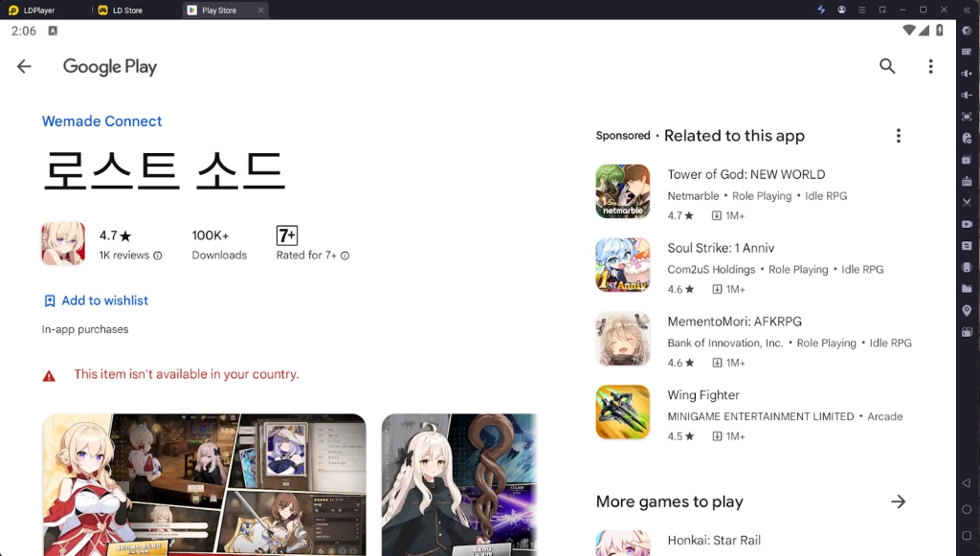Image resolution: width=980 pixels, height=556 pixels.
Task: Show info for Rated for 7+
Action: pyautogui.click(x=345, y=256)
